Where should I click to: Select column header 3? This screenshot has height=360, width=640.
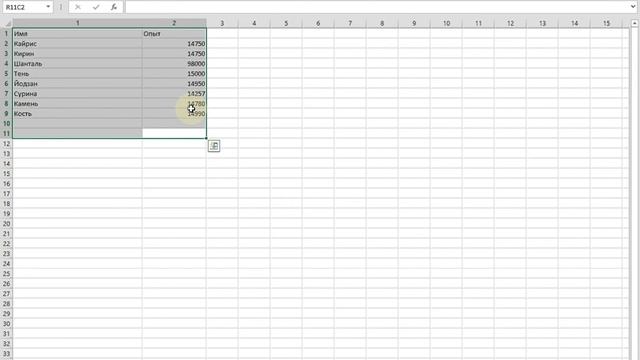222,23
